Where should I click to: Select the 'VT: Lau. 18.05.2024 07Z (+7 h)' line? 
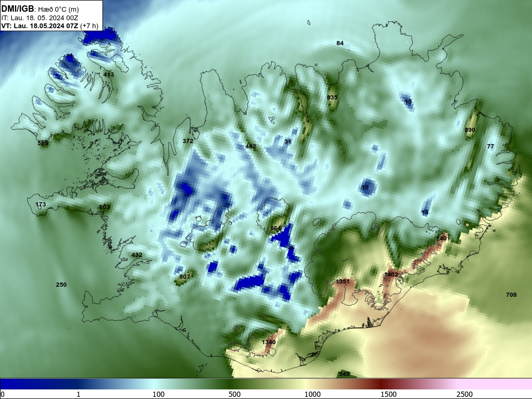coord(50,26)
